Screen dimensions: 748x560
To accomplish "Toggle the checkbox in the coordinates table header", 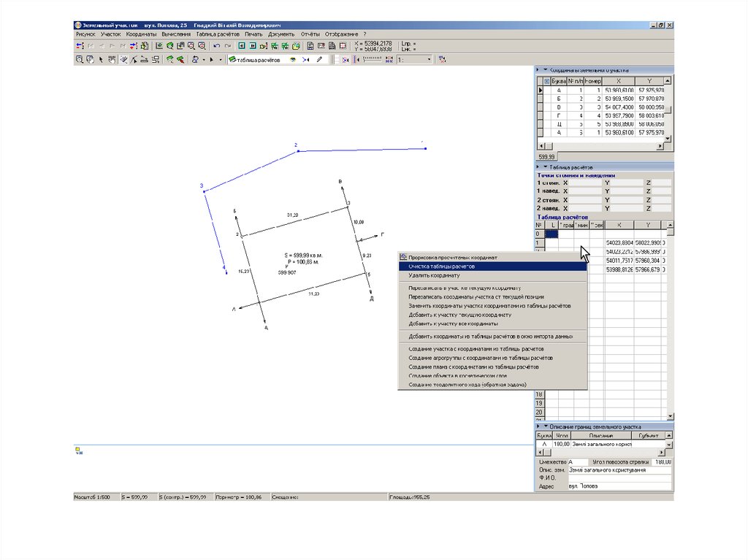I will point(547,81).
